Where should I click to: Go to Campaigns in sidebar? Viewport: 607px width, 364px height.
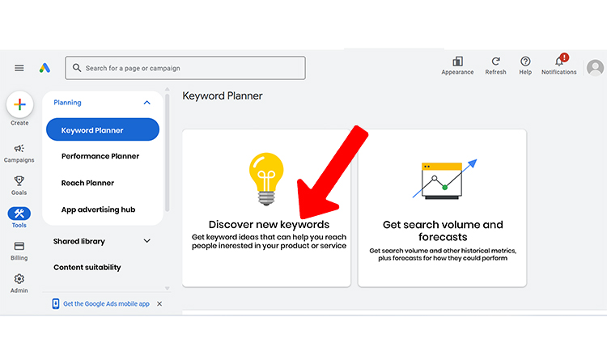19,153
